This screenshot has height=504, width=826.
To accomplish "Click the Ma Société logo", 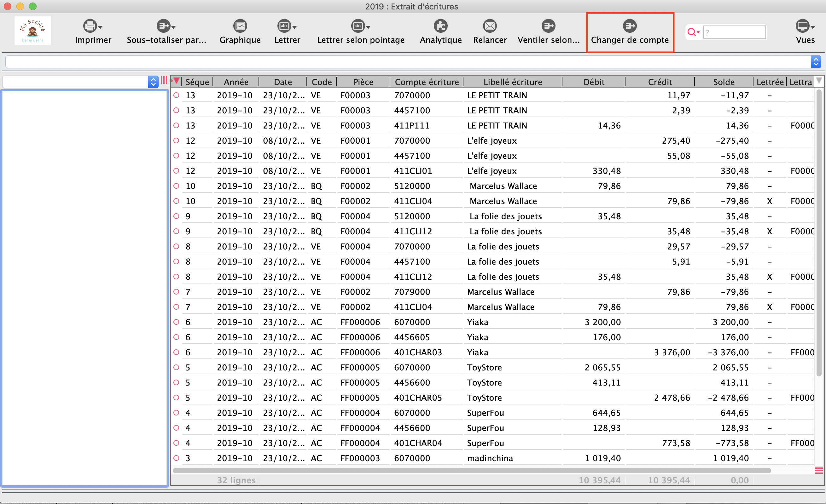I will (32, 31).
